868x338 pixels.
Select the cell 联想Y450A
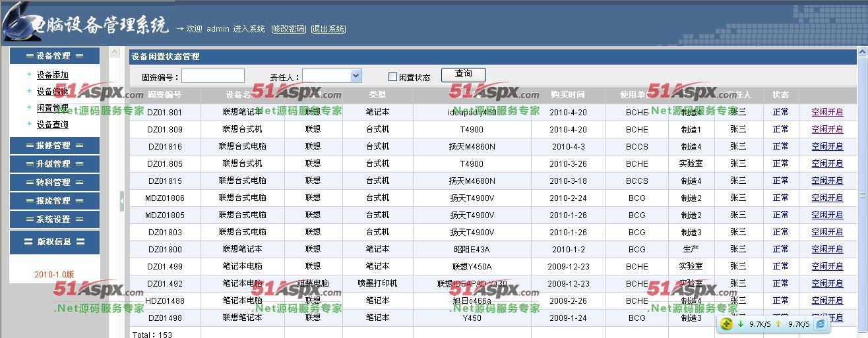click(x=472, y=267)
